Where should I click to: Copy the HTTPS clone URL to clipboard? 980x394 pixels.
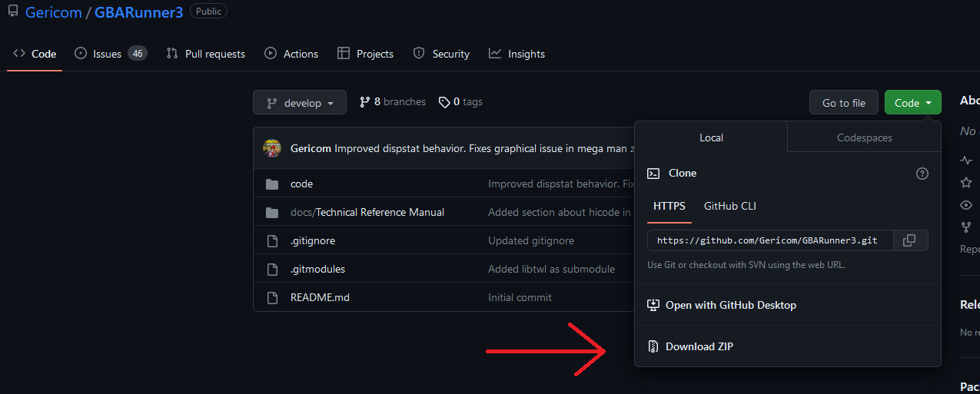point(909,240)
